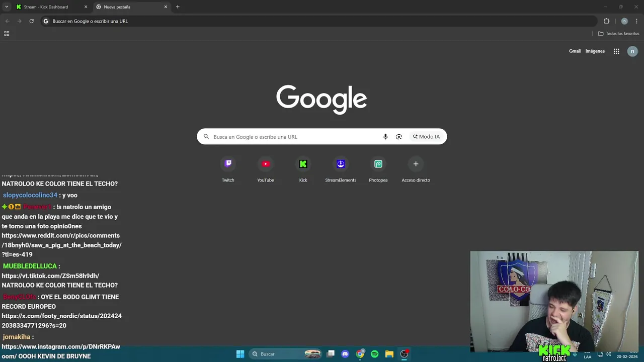Open the date 20-02-2026 clock

[x=627, y=356]
